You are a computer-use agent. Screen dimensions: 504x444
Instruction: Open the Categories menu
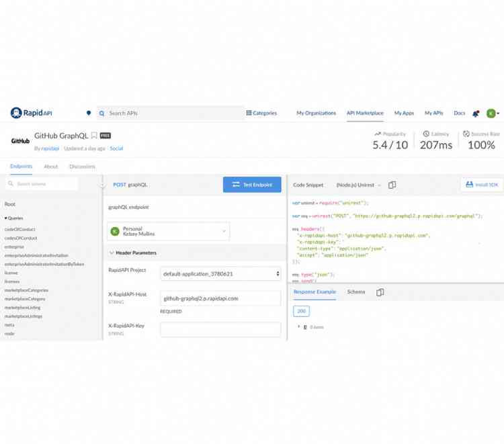(261, 113)
